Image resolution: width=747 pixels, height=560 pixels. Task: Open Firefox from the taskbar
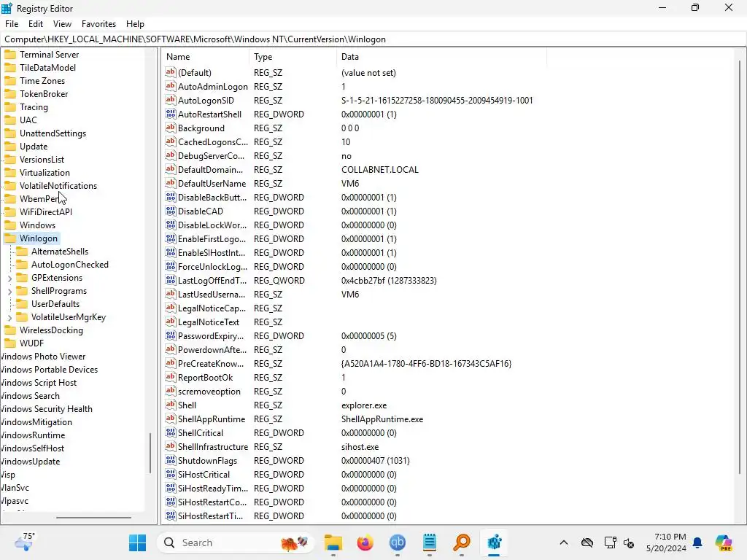(365, 542)
